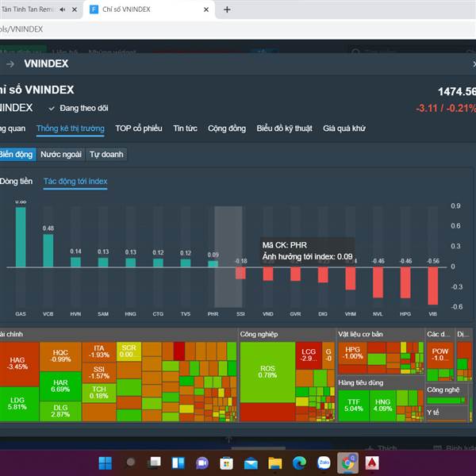The height and width of the screenshot is (476, 476).
Task: Mute audio on Tan Tinh tab
Action: 62,10
